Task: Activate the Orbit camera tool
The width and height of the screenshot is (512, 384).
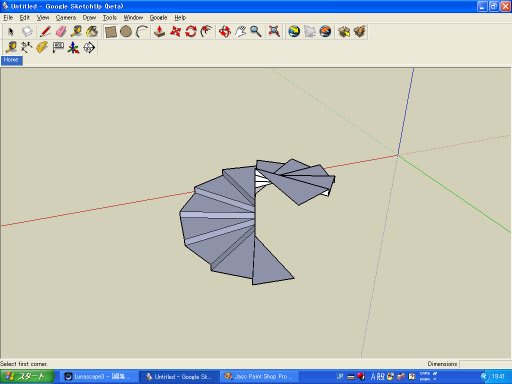Action: [x=225, y=32]
